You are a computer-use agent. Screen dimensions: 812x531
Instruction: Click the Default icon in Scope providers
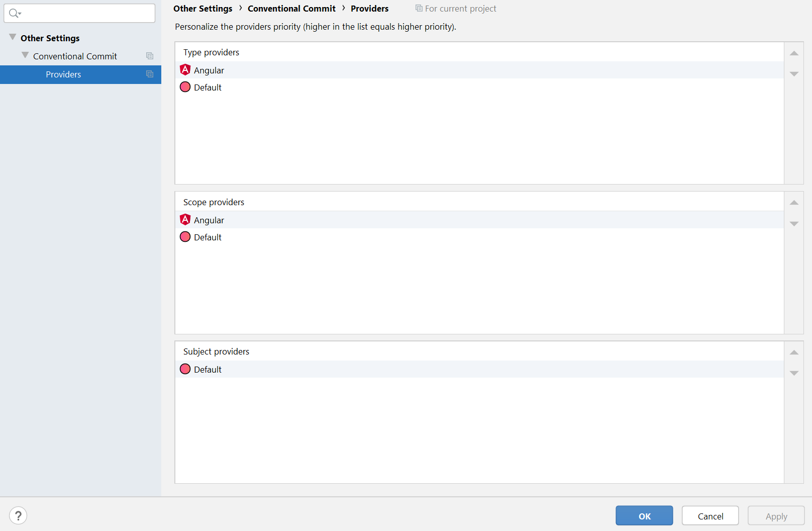(x=185, y=237)
